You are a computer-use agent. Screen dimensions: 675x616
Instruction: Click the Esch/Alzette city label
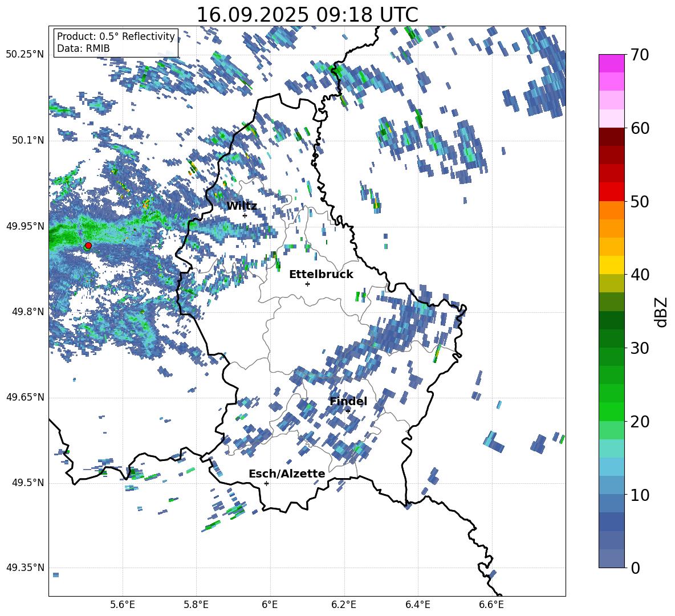coord(287,474)
